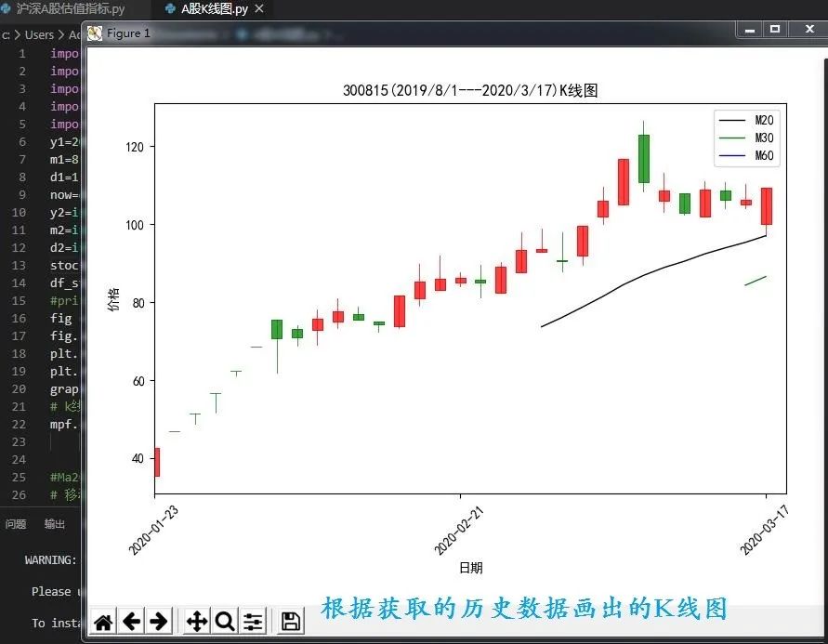Close the Figure 1 window

tap(809, 29)
